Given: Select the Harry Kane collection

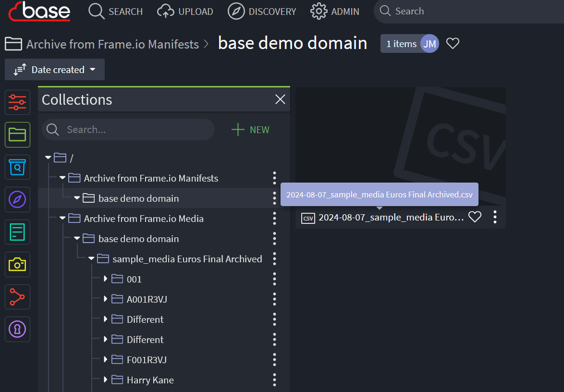Looking at the screenshot, I should (x=150, y=380).
